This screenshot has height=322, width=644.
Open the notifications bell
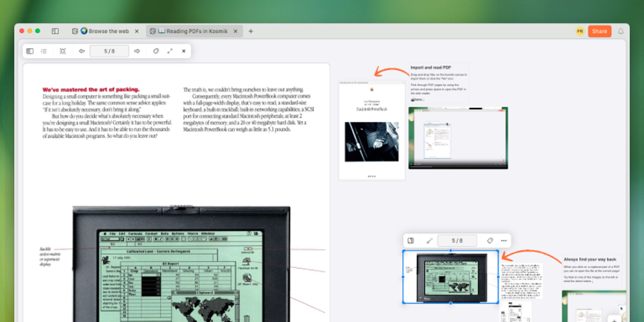click(x=621, y=31)
